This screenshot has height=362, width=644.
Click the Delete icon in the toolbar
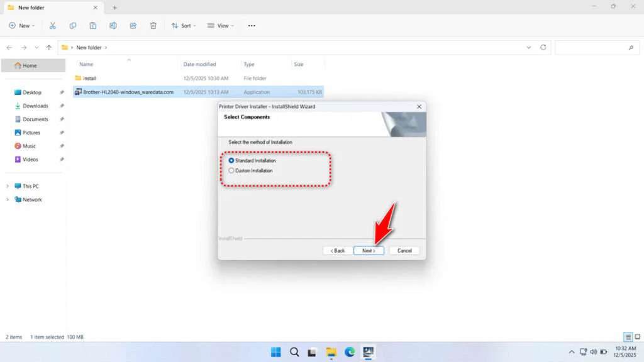point(153,25)
